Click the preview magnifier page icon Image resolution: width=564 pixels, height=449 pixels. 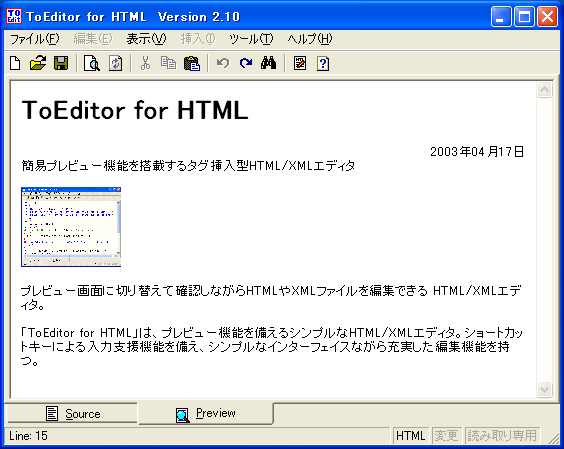(x=92, y=63)
